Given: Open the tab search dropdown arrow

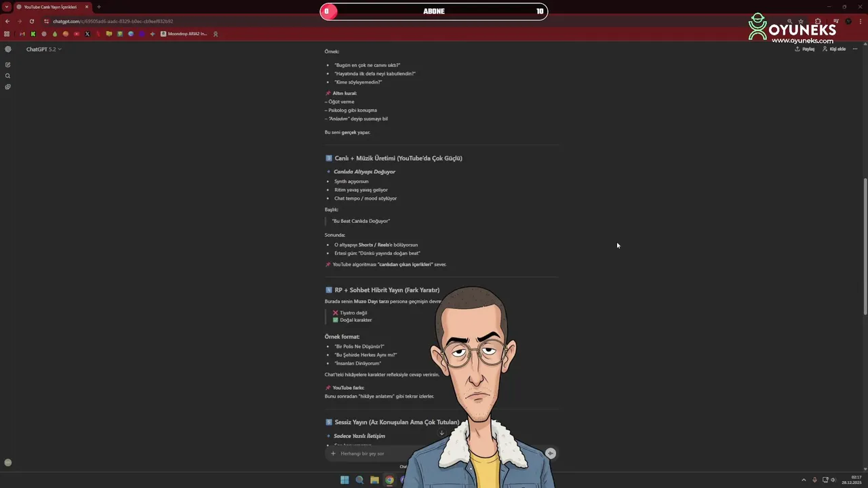Looking at the screenshot, I should pyautogui.click(x=6, y=7).
